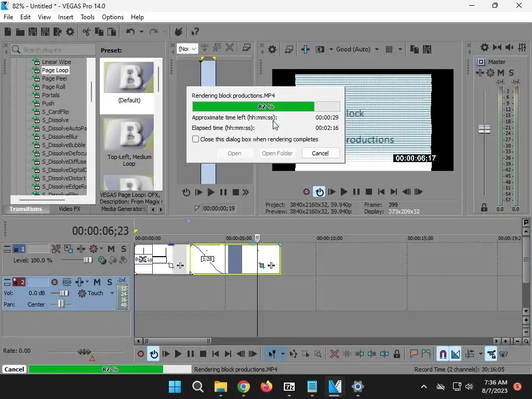Click the Auto Crossfades icon

455,354
